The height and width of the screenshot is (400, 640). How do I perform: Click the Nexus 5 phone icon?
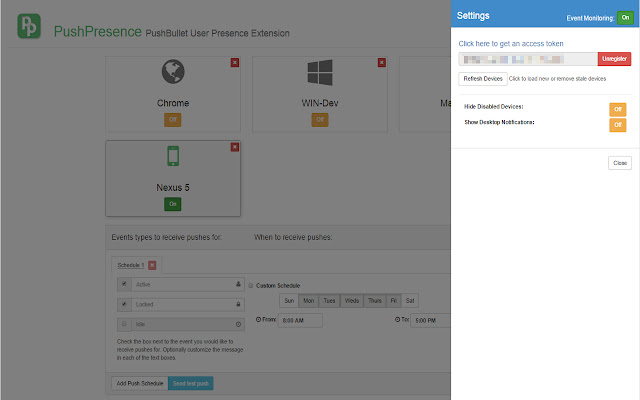coord(173,158)
